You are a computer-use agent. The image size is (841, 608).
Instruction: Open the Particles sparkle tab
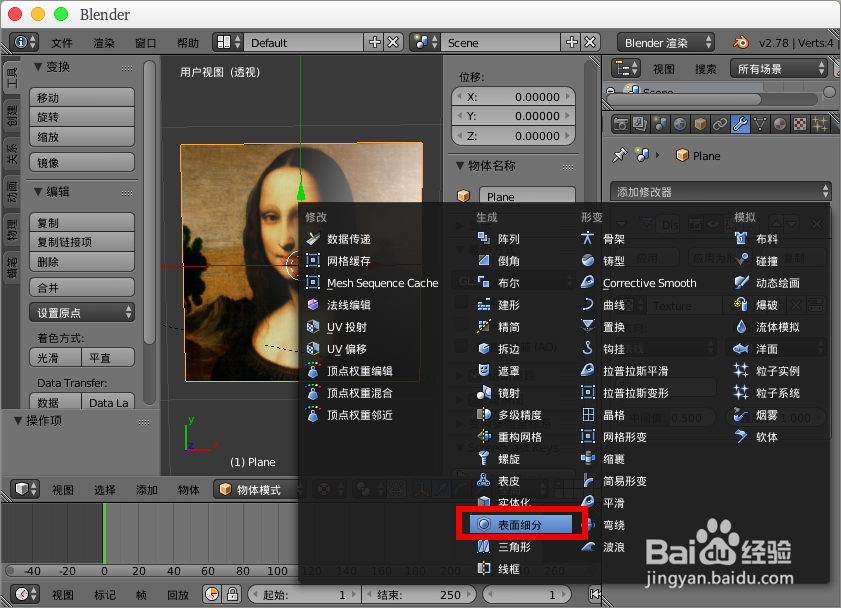(820, 124)
